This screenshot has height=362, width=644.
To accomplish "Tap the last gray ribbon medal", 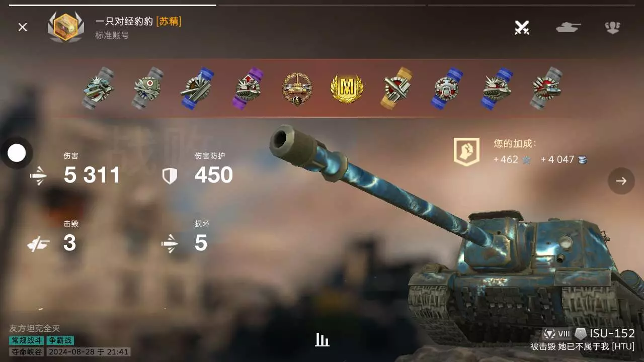I will click(546, 88).
